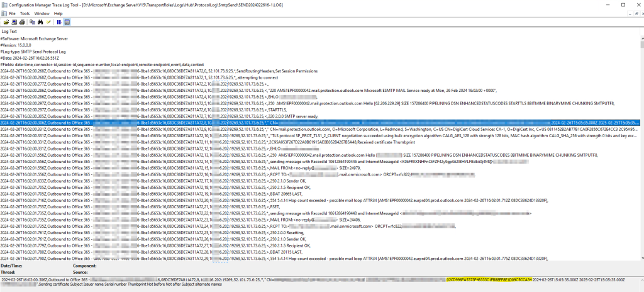The height and width of the screenshot is (292, 644).
Task: Click the yellow-highlighted thumbprint in details pane
Action: pos(489,279)
